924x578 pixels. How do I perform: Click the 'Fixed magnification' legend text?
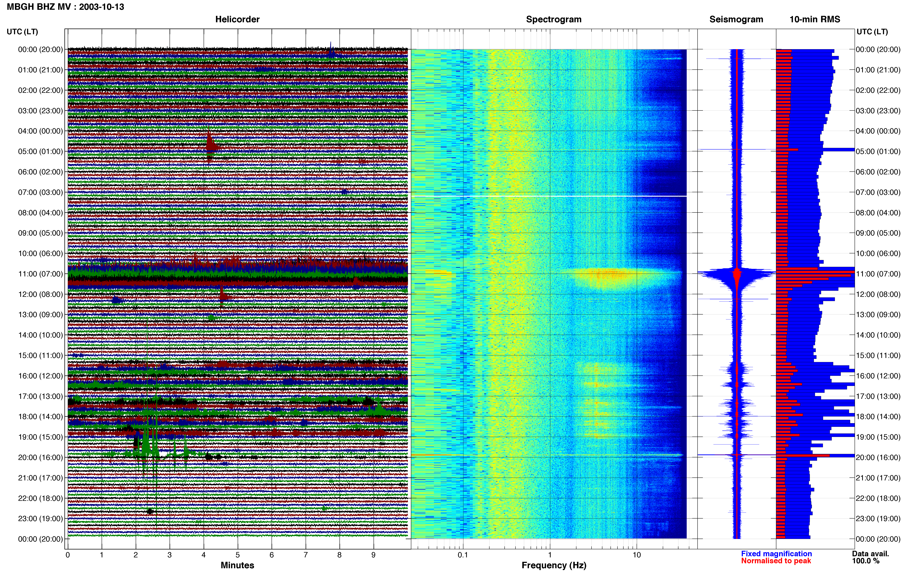point(777,554)
